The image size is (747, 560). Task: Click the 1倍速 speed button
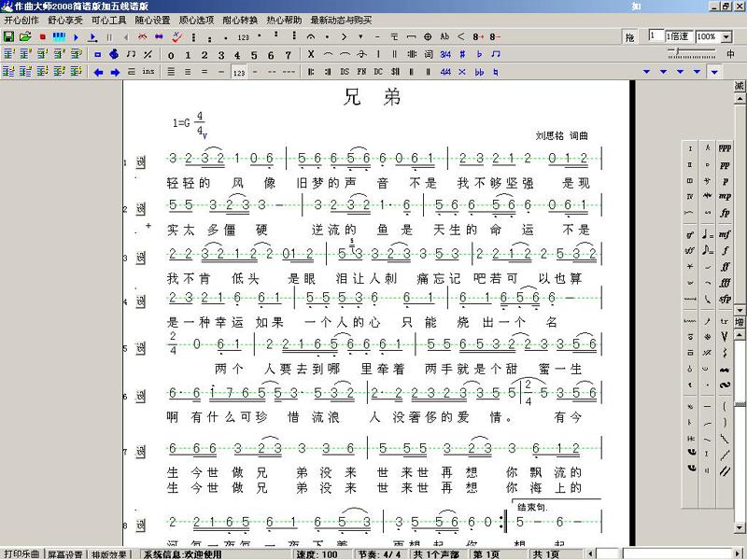point(678,36)
